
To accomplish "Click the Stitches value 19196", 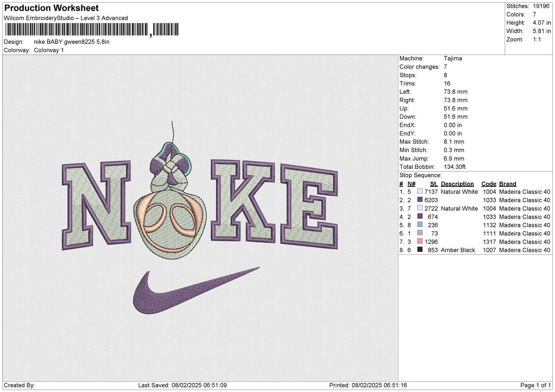I will coord(542,6).
